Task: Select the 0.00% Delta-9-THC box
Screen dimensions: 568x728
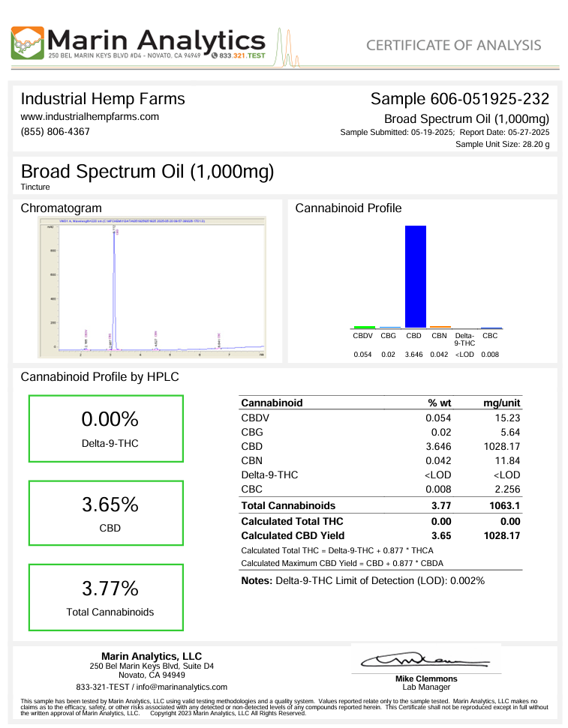Action: pos(106,429)
